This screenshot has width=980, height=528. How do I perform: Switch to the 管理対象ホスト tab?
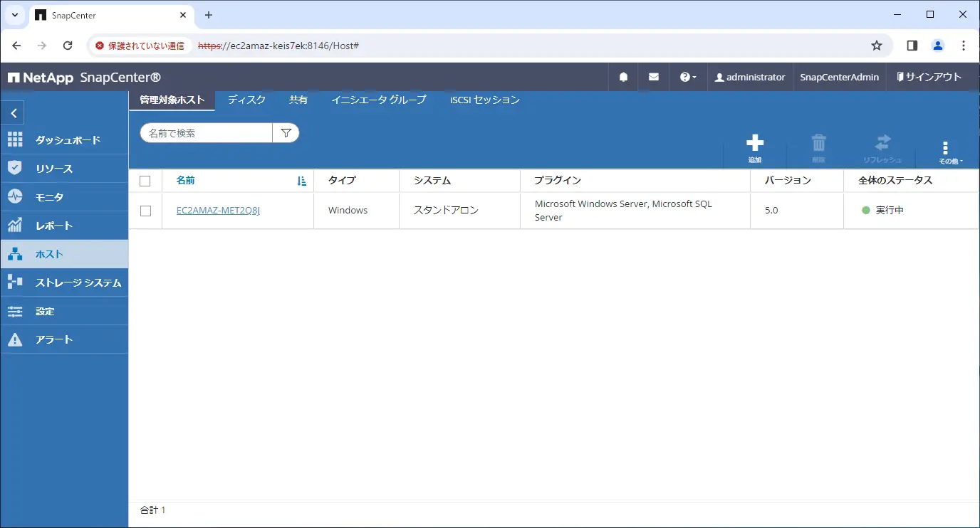click(172, 100)
